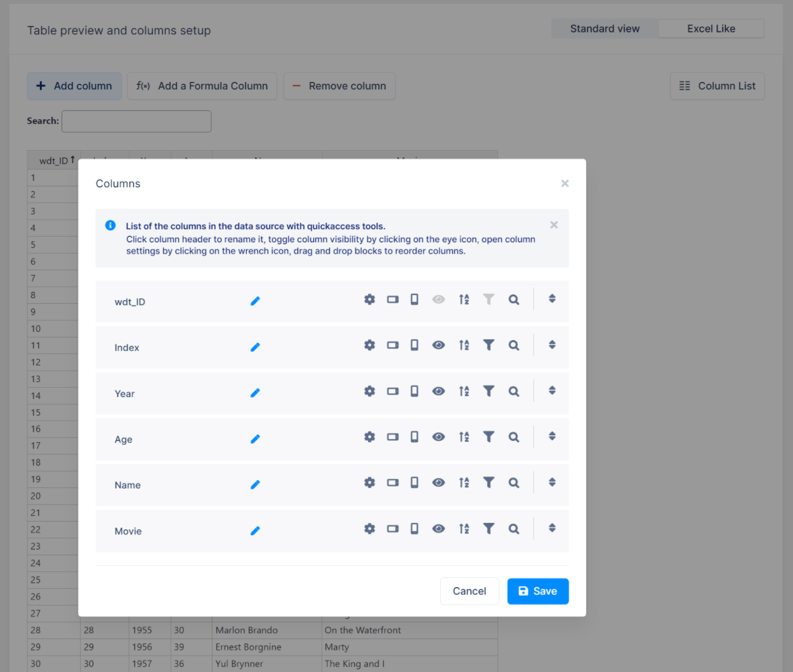Toggle global search magnifier for Index
793x672 pixels.
point(514,345)
